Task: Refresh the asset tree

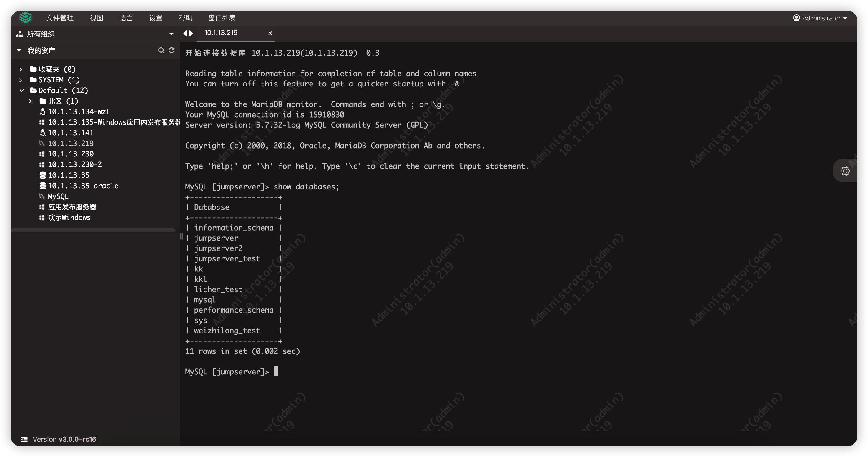Action: (172, 50)
